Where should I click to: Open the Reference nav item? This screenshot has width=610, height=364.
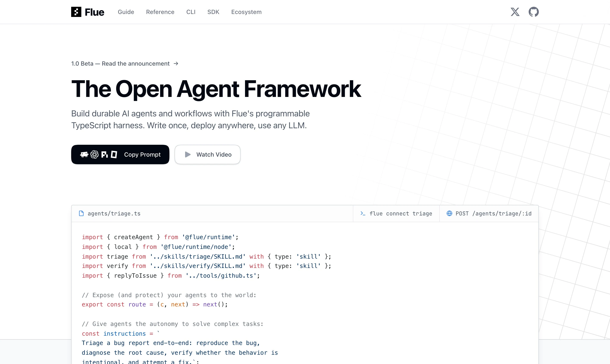point(160,12)
